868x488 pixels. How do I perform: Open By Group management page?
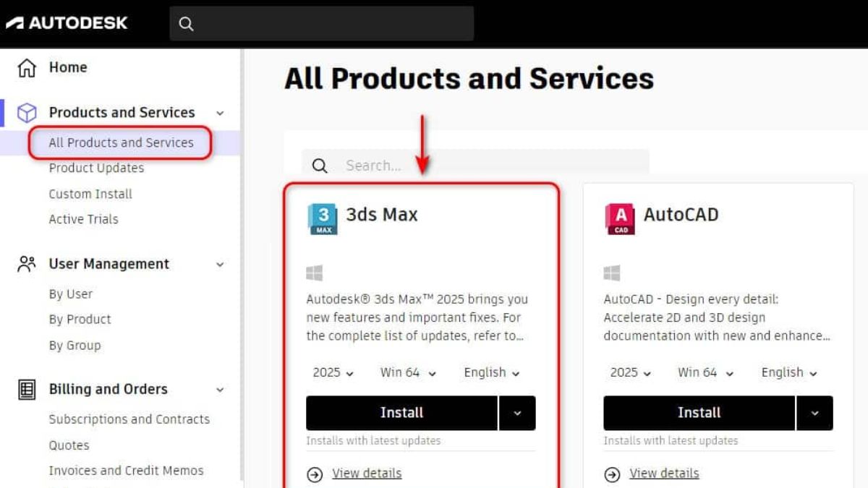(75, 346)
